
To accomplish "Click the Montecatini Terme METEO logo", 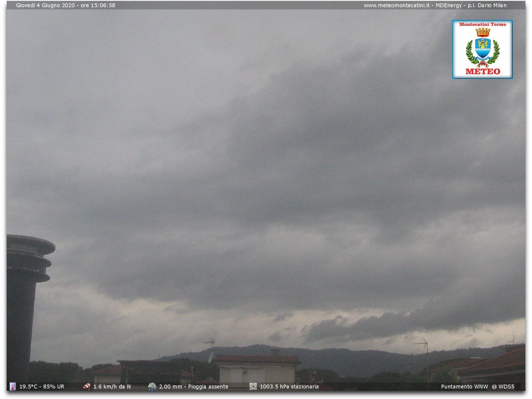I will pyautogui.click(x=482, y=49).
